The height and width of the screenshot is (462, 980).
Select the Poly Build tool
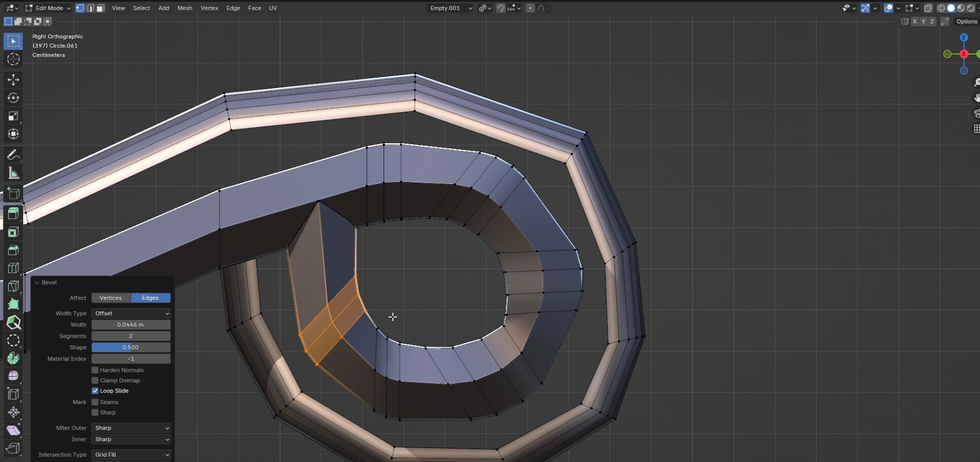pyautogui.click(x=14, y=304)
